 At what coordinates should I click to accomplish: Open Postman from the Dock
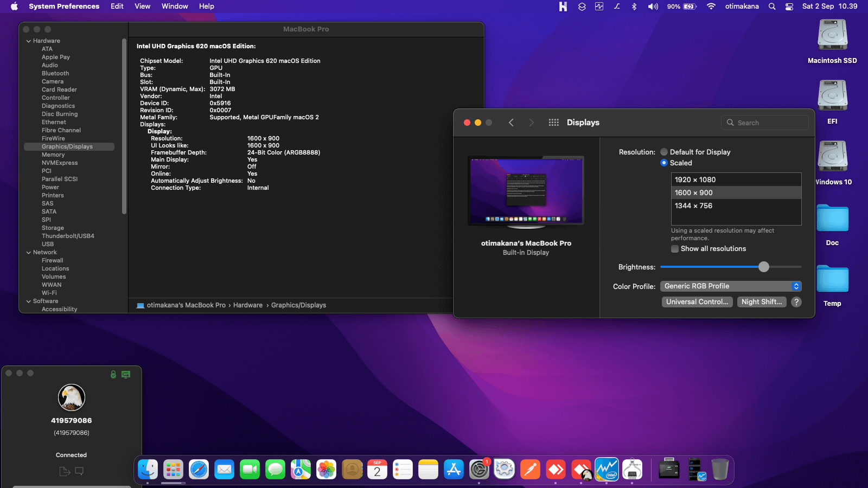[x=530, y=470]
